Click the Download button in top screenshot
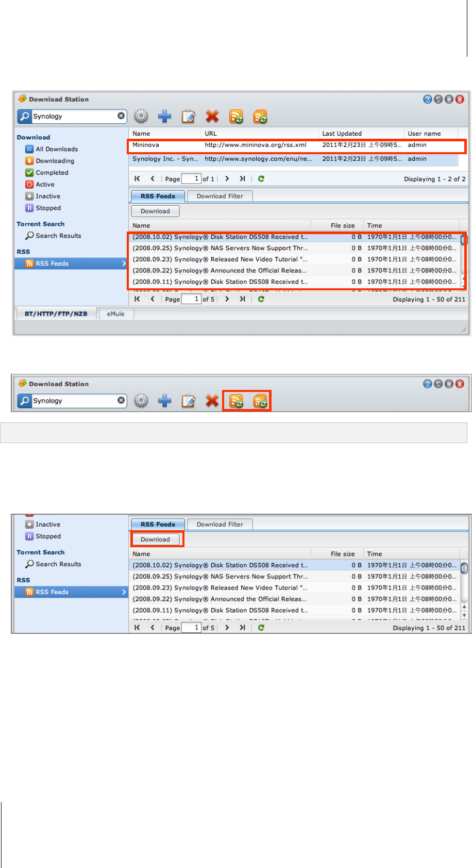The width and height of the screenshot is (472, 868). point(155,211)
